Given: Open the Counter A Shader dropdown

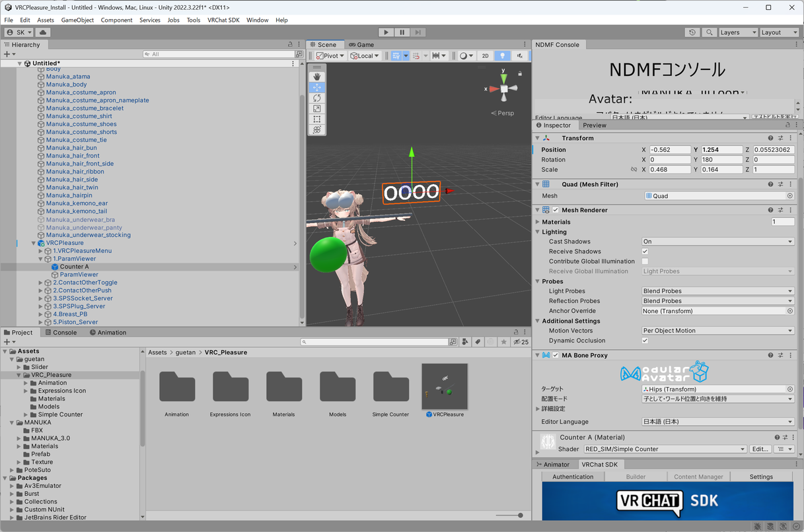Looking at the screenshot, I should (x=665, y=449).
